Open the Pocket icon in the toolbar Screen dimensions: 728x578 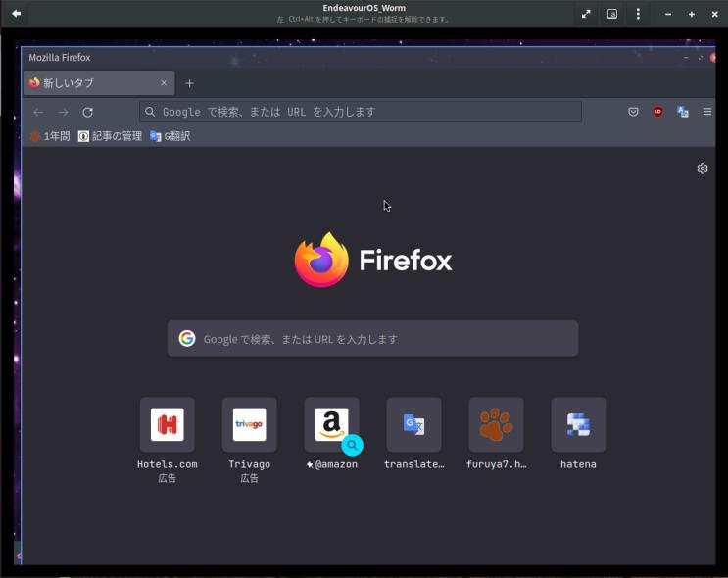click(x=633, y=112)
